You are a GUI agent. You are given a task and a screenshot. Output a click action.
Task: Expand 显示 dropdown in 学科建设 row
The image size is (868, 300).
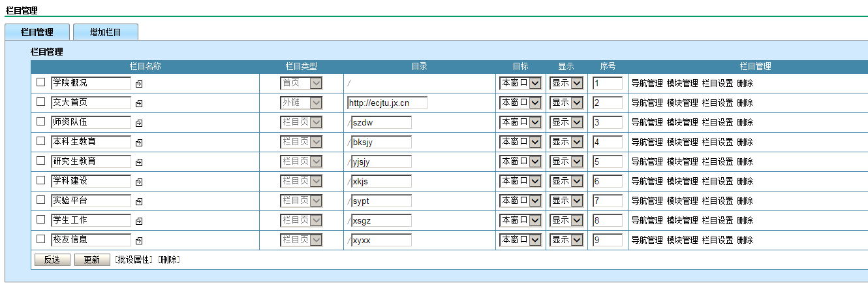tap(566, 181)
